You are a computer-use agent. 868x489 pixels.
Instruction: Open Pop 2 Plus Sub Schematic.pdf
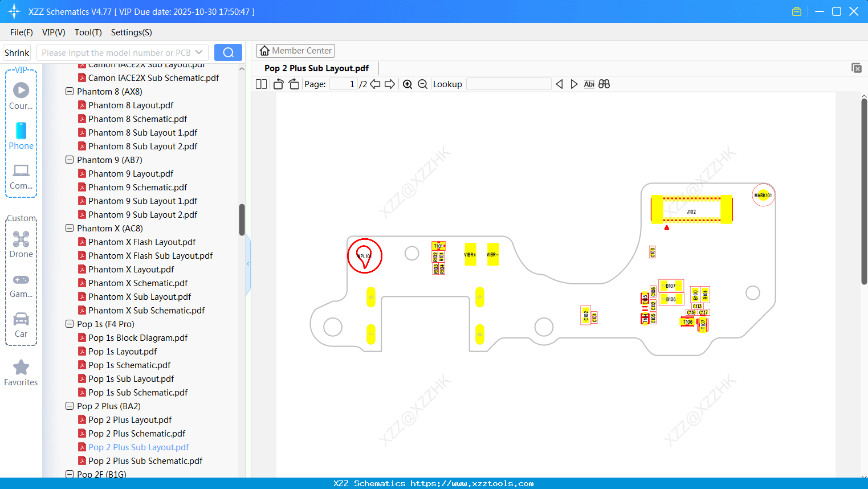[145, 461]
